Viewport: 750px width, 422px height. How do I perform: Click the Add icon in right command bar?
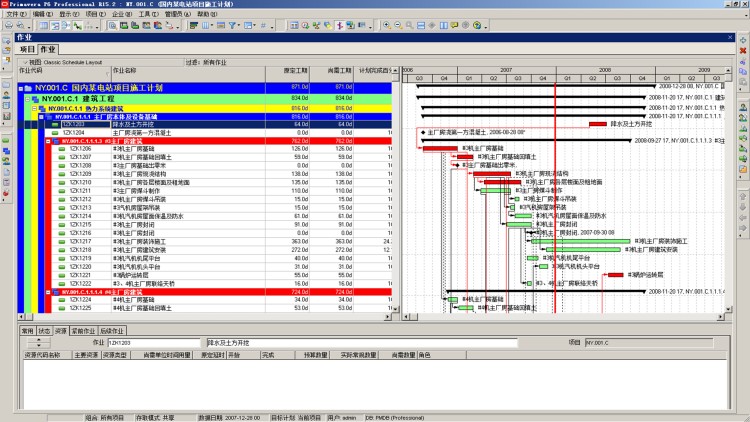(743, 40)
